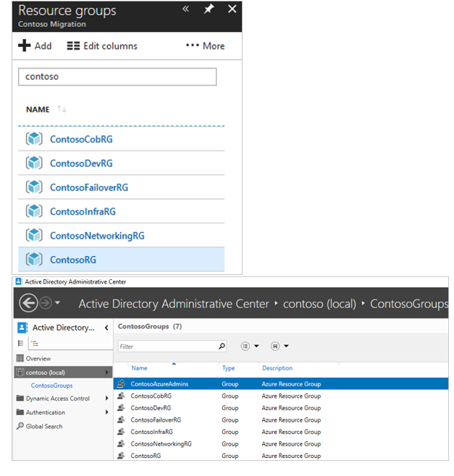The height and width of the screenshot is (476, 454).
Task: Click the ContosoGroups (7) list heading
Action: pyautogui.click(x=150, y=327)
